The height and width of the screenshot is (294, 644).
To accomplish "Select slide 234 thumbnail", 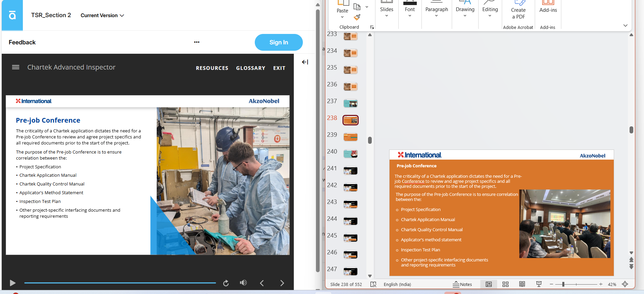I will click(x=350, y=53).
